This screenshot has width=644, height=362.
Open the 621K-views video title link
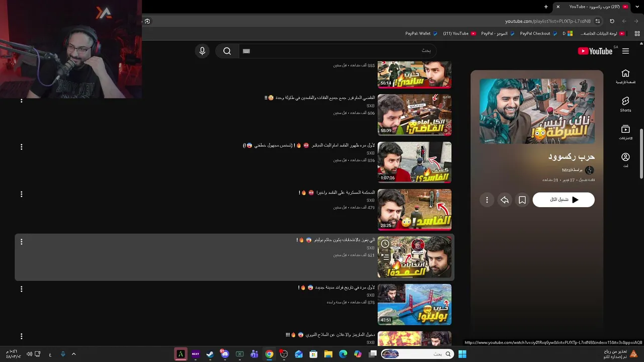pyautogui.click(x=336, y=240)
